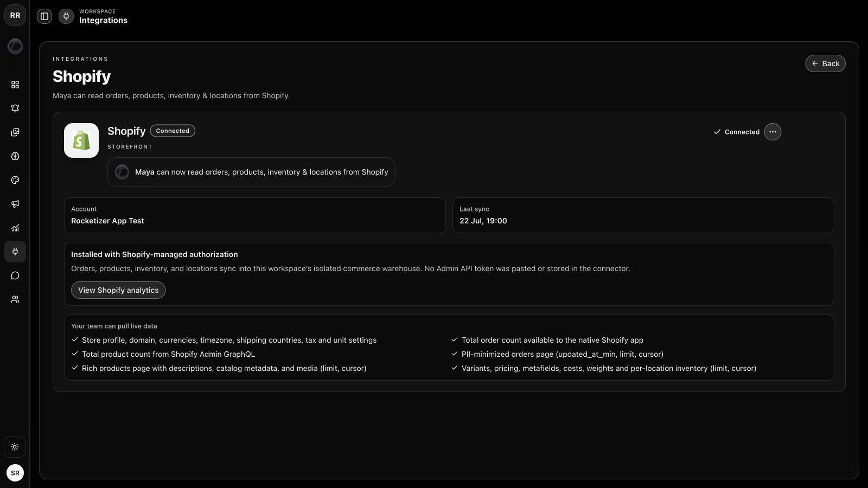
Task: Toggle the sidebar panel icon
Action: pos(44,16)
